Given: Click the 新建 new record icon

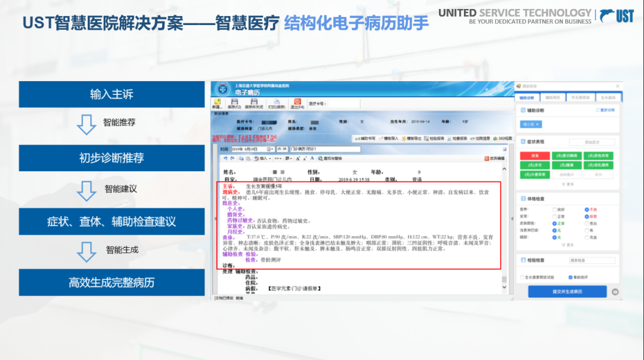Looking at the screenshot, I should [x=217, y=101].
